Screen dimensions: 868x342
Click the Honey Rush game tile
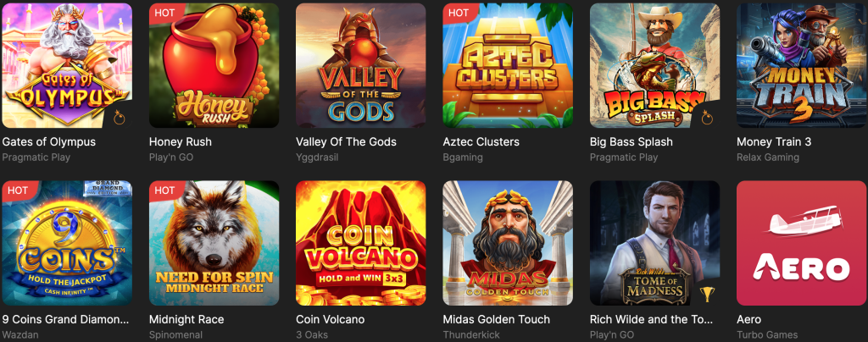coord(214,65)
